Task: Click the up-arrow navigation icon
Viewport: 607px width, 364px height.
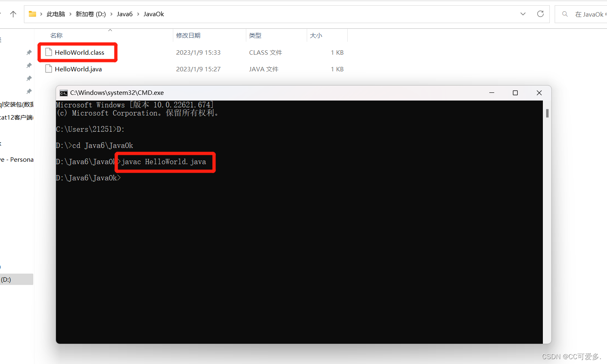Action: coord(13,13)
